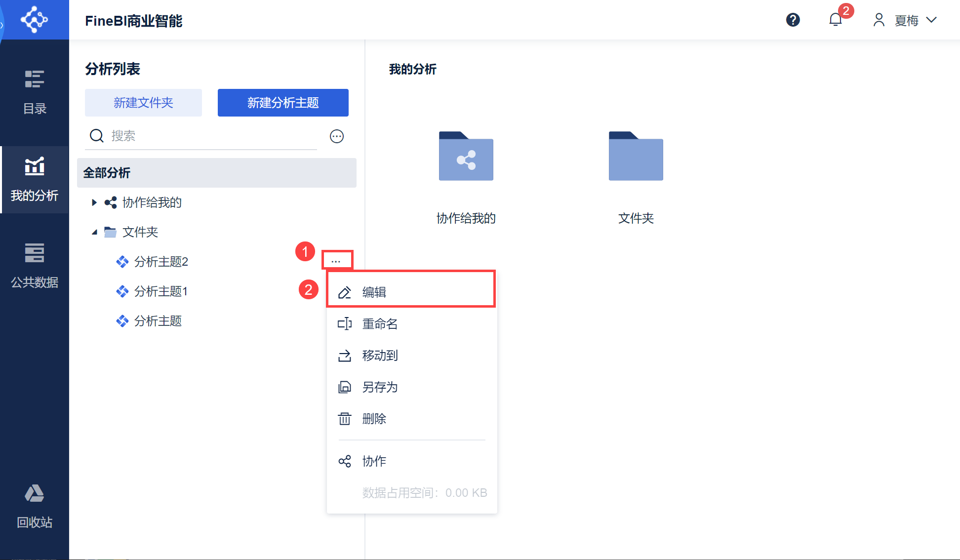The width and height of the screenshot is (960, 560).
Task: Open the 回收站 recycle bin
Action: [x=35, y=506]
